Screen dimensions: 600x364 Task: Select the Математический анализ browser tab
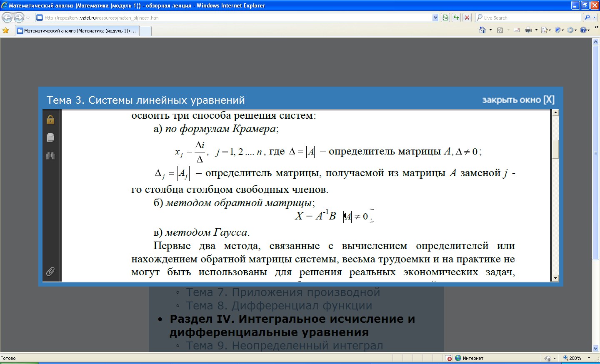[x=77, y=31]
